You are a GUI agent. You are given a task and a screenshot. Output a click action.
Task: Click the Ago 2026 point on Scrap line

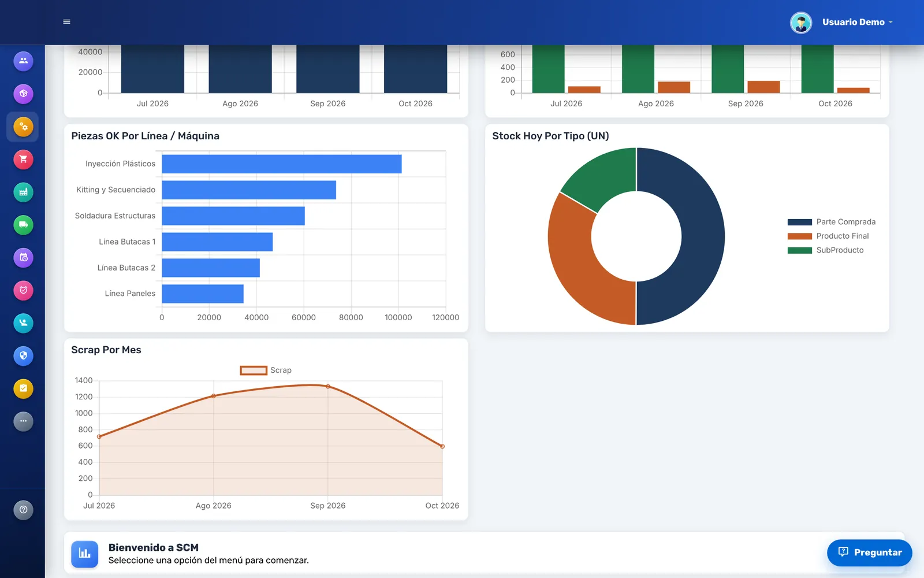(214, 396)
